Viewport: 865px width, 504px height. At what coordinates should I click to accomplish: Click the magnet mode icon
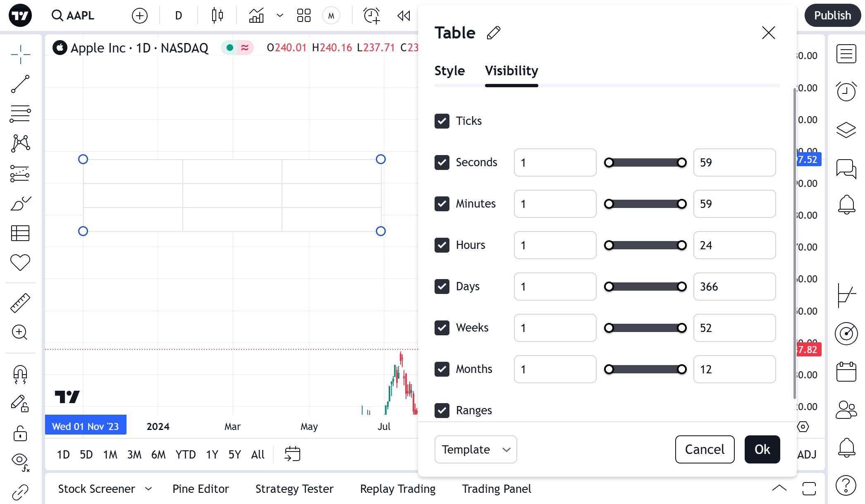(x=20, y=375)
